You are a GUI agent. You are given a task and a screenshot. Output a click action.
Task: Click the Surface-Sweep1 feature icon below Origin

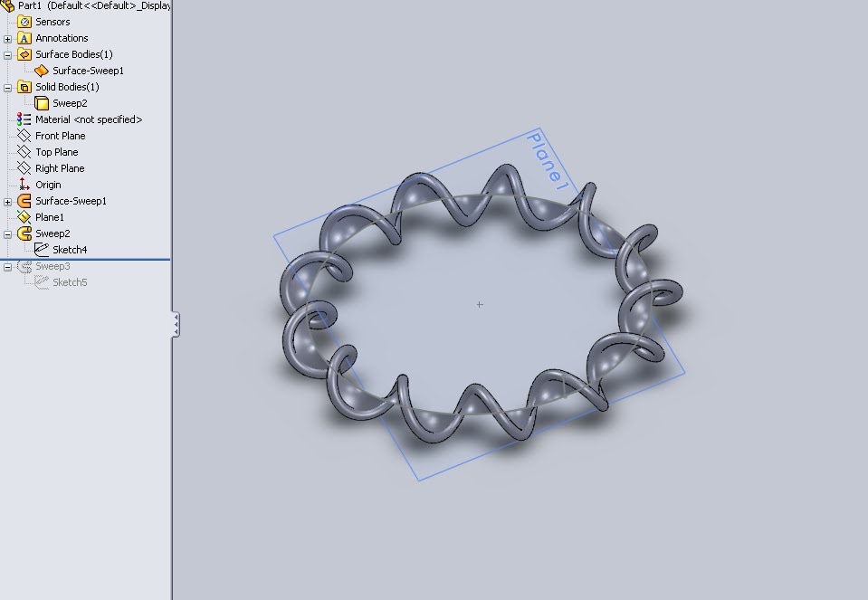[x=24, y=201]
